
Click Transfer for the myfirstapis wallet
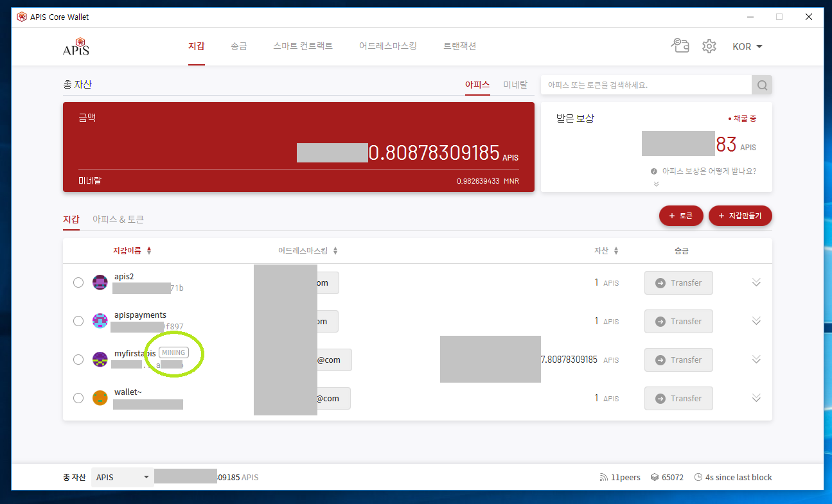click(678, 360)
